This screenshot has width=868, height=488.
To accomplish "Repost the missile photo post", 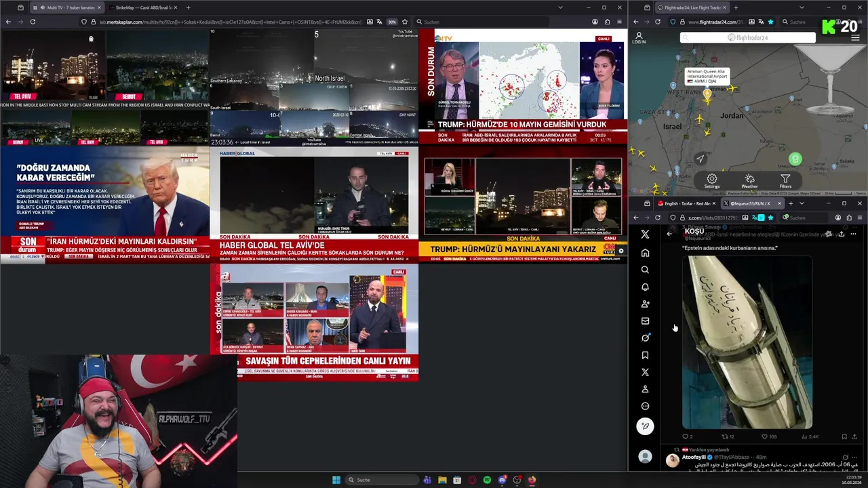I will click(727, 436).
